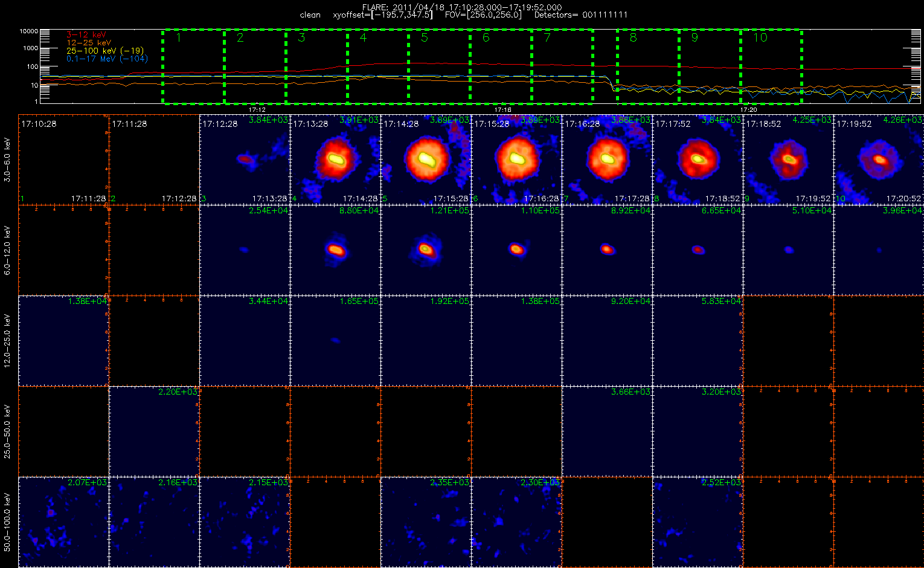Viewport: 924px width, 568px height.
Task: Select interval marker 3 on the light curve
Action: pyautogui.click(x=302, y=38)
